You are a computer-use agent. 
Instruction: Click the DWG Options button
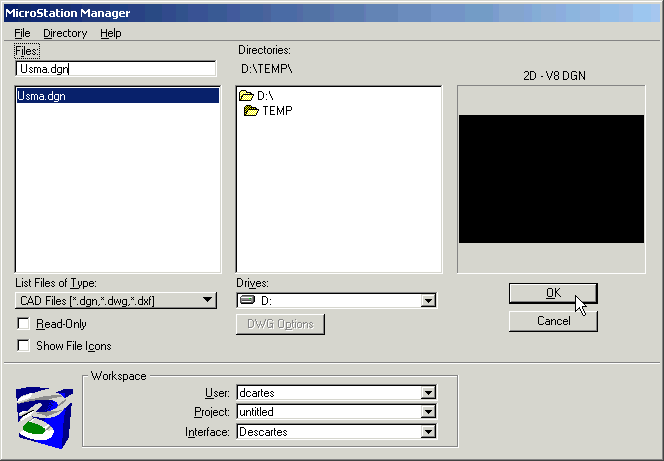280,324
